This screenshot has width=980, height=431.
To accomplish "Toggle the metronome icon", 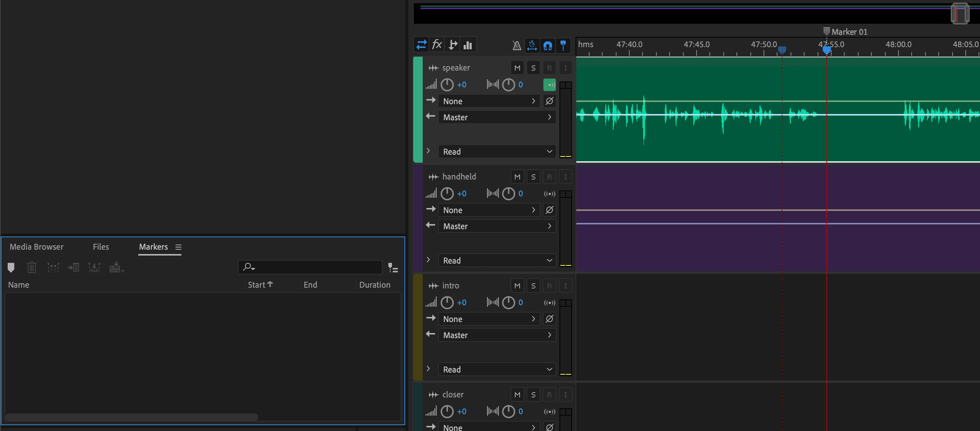I will 516,46.
